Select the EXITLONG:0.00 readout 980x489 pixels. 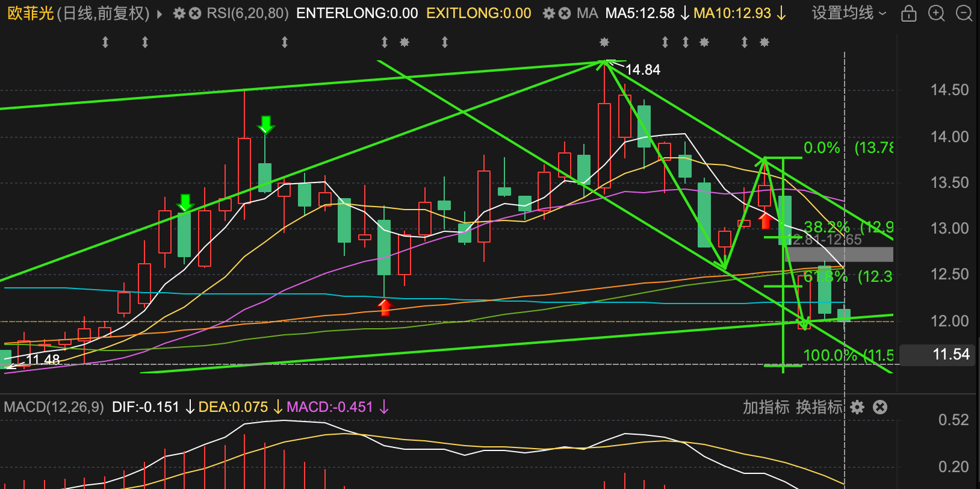pos(479,13)
